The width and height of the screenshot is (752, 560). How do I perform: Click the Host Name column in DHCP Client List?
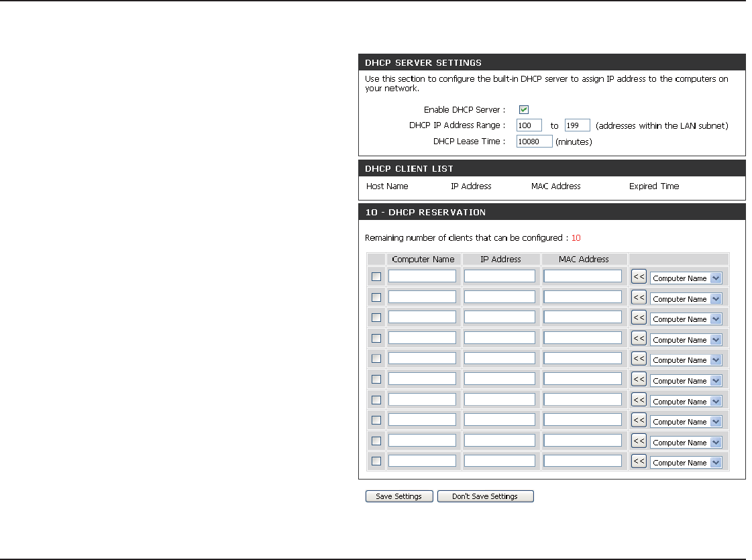[387, 186]
